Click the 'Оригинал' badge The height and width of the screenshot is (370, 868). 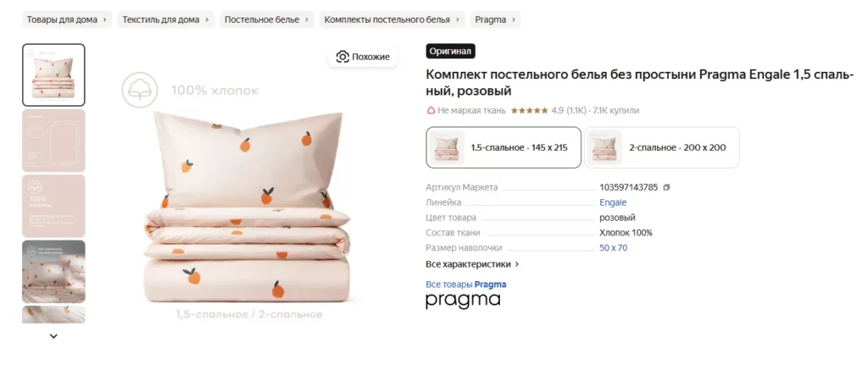(450, 52)
